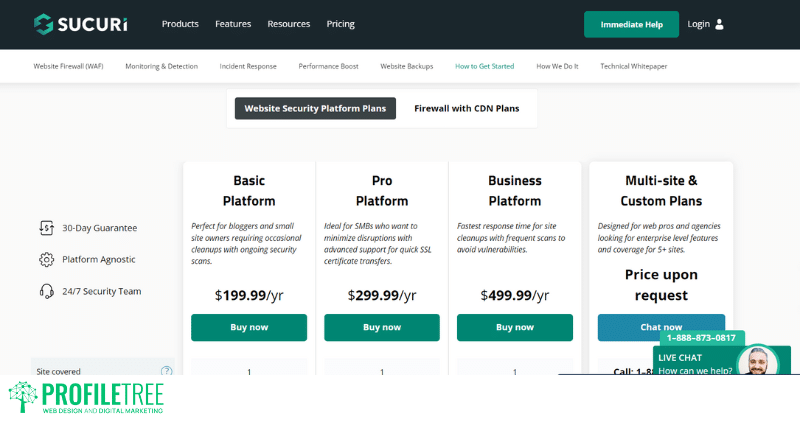
Task: Buy now for Business Platform
Action: tap(515, 328)
